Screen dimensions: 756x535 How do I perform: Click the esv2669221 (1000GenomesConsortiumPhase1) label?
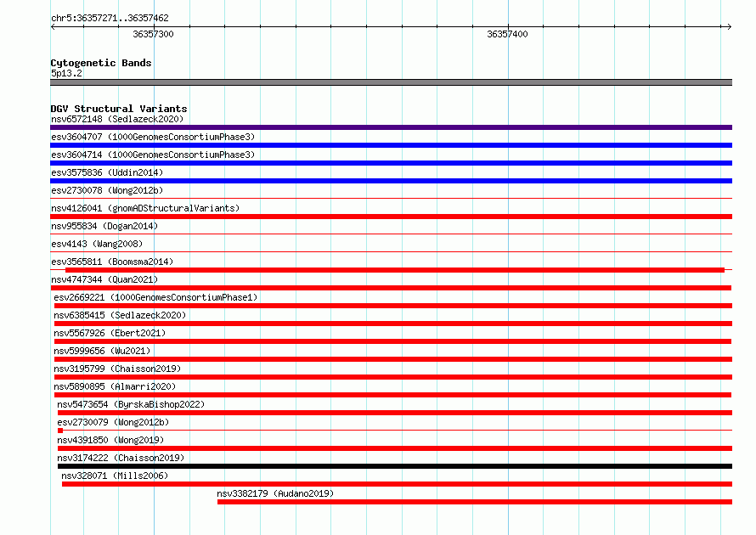tap(155, 297)
